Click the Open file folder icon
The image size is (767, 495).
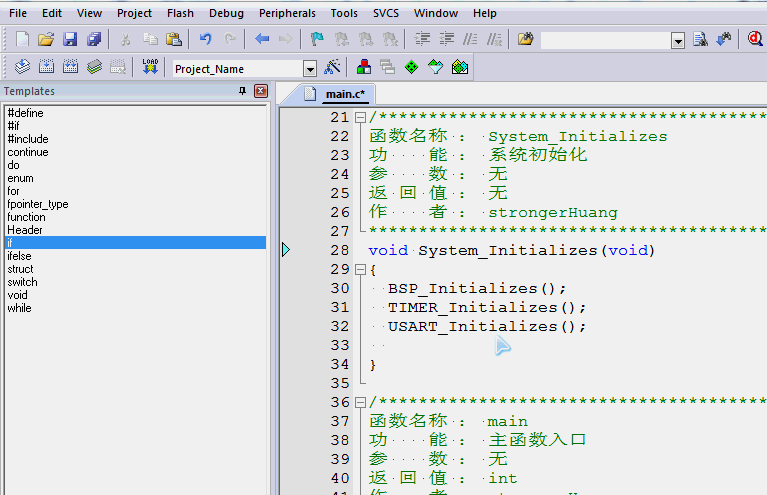pos(45,40)
